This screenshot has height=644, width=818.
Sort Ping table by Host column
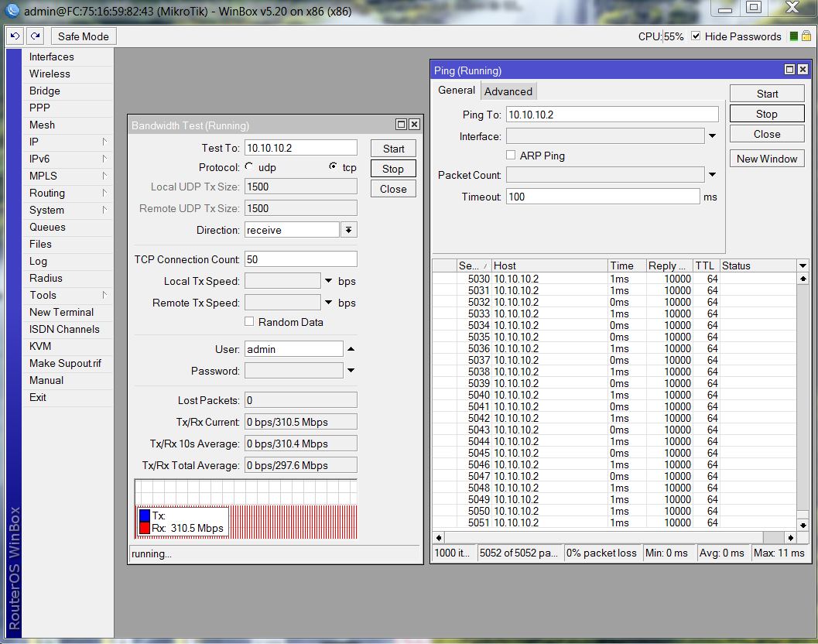pos(549,265)
